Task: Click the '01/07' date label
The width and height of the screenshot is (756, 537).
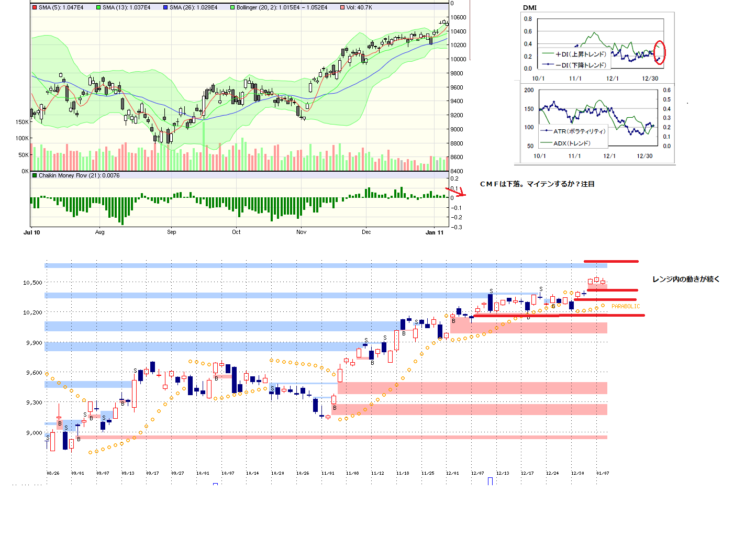Action: click(603, 473)
